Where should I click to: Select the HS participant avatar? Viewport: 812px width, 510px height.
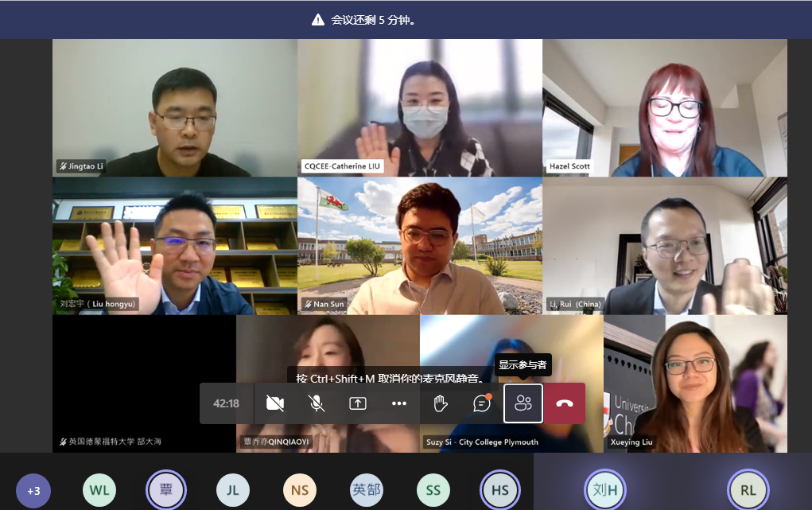(499, 491)
